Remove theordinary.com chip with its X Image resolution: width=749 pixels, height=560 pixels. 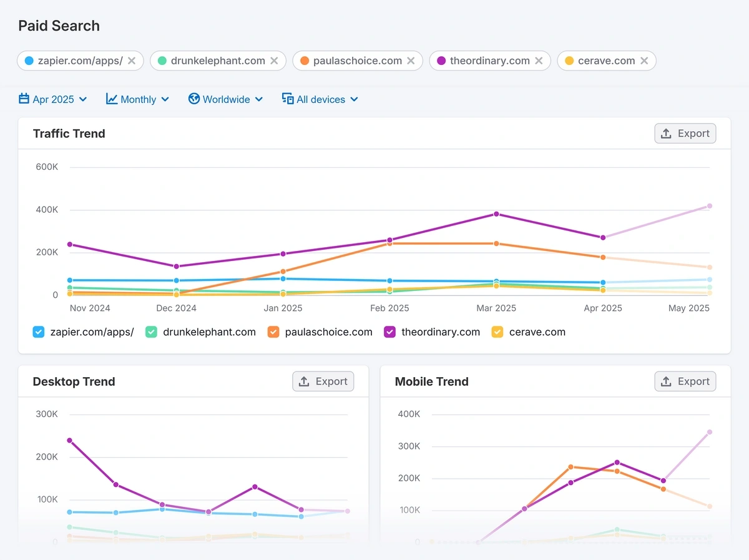coord(539,61)
